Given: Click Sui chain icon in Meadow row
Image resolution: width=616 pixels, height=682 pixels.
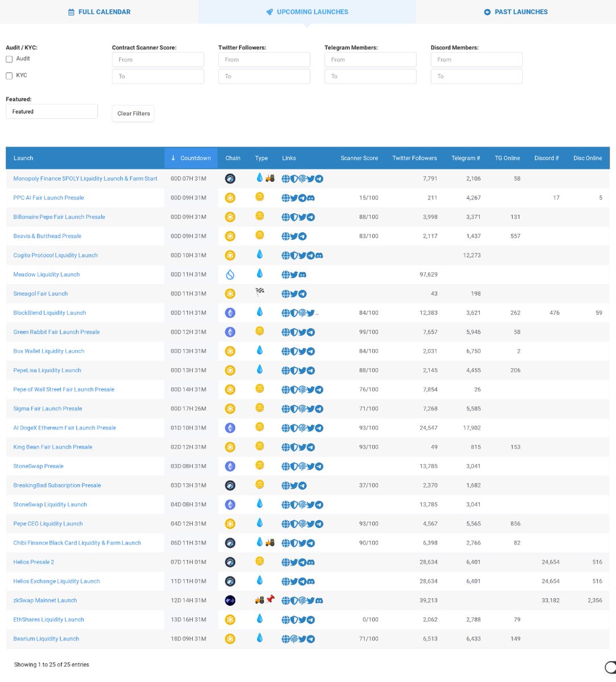Looking at the screenshot, I should 230,275.
